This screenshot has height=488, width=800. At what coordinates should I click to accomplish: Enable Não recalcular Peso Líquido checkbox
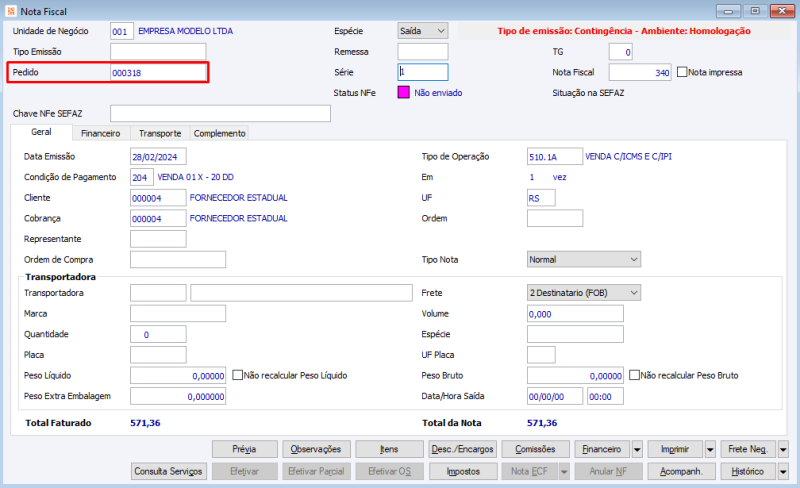click(x=237, y=375)
